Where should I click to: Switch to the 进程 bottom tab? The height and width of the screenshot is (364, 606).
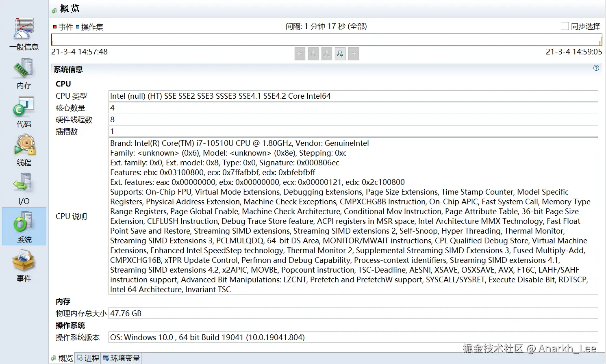coord(88,358)
